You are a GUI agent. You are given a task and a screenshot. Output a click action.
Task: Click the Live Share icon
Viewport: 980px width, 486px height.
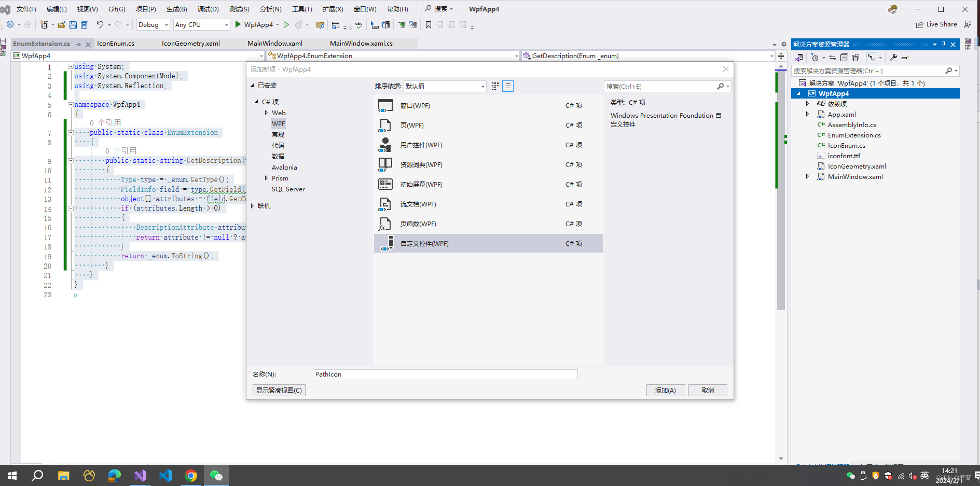pyautogui.click(x=920, y=24)
